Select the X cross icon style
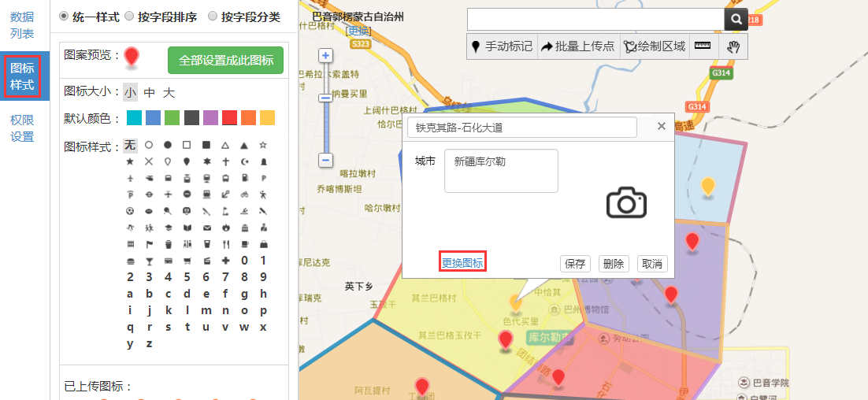 point(148,161)
